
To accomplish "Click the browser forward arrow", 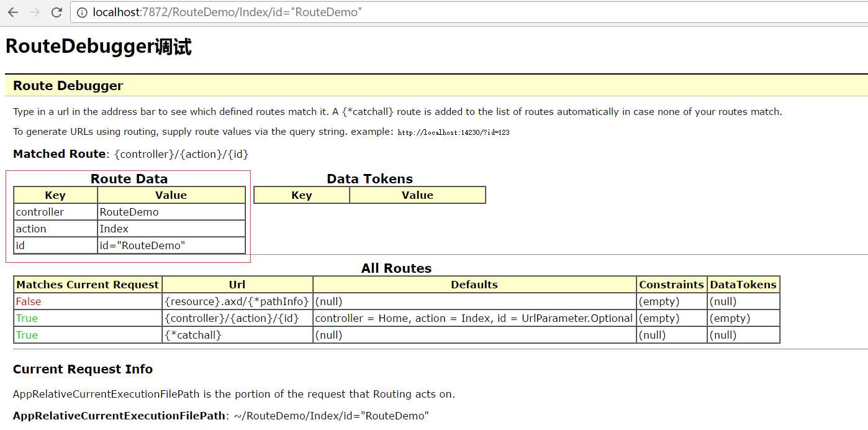I will point(35,12).
